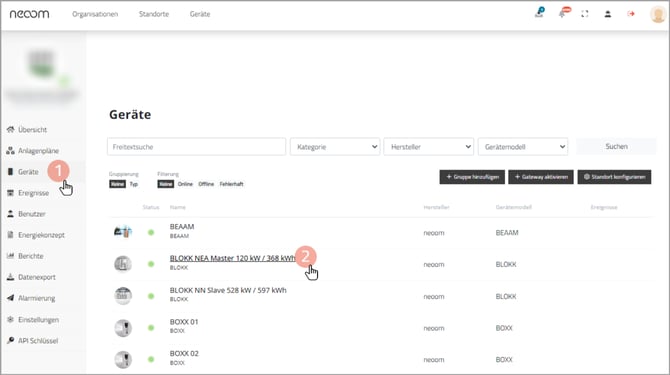The image size is (670, 375).
Task: Focus the Freitextsuche search field
Action: (197, 146)
